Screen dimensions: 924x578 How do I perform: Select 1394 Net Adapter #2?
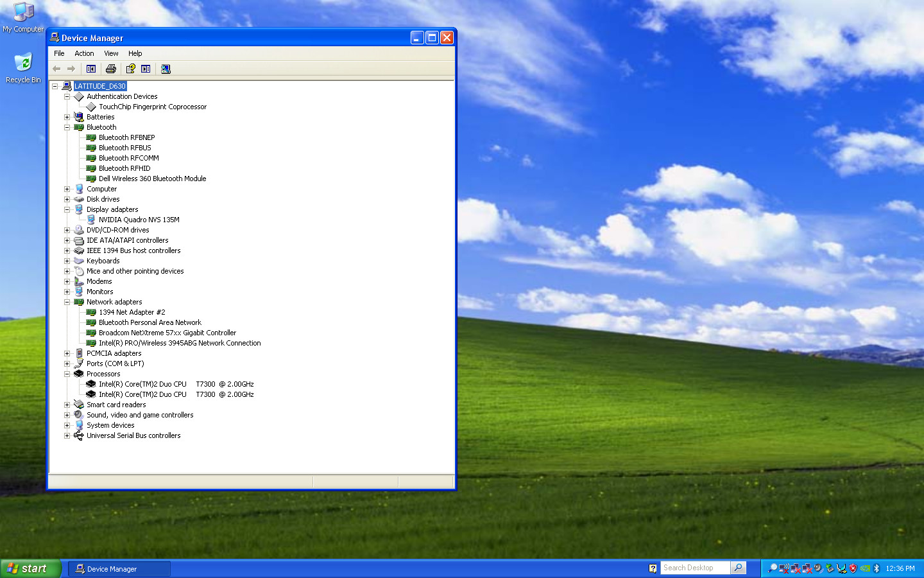tap(132, 312)
